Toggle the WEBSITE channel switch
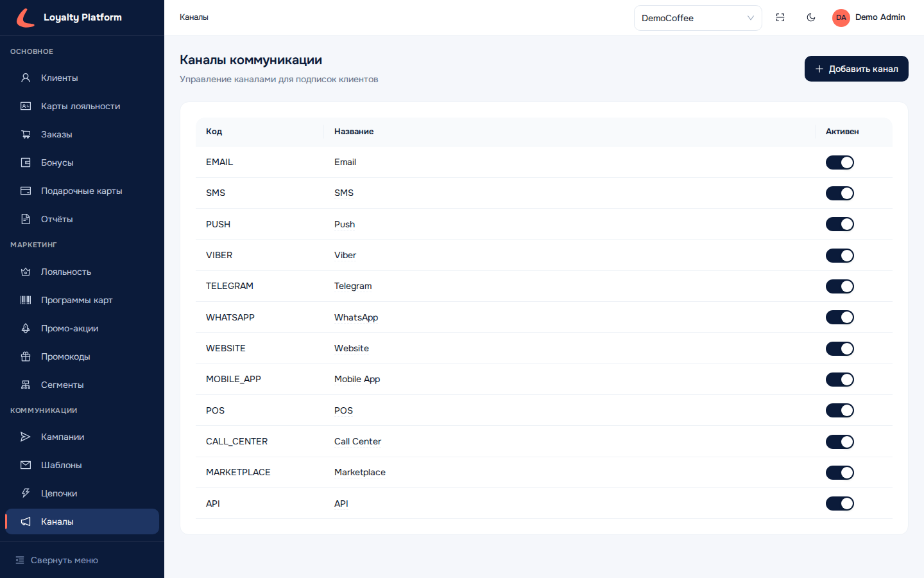 coord(840,349)
